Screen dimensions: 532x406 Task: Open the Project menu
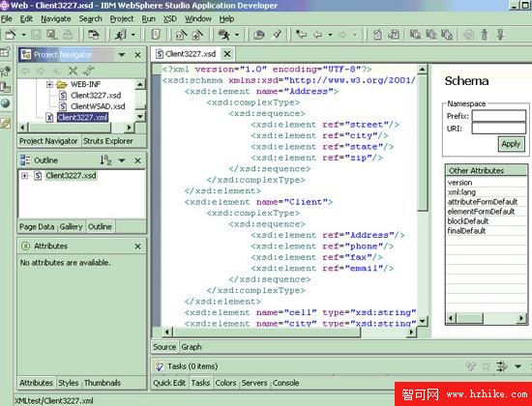122,19
